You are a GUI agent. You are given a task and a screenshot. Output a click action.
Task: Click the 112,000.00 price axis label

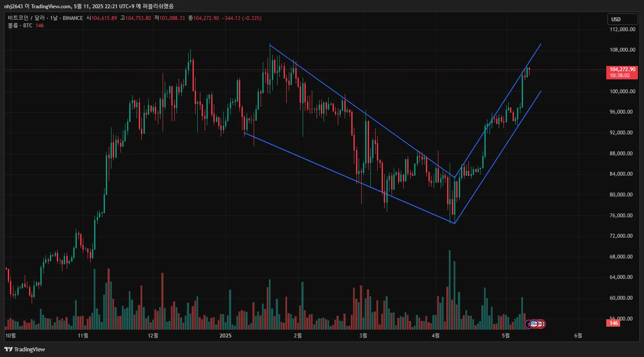(x=622, y=29)
